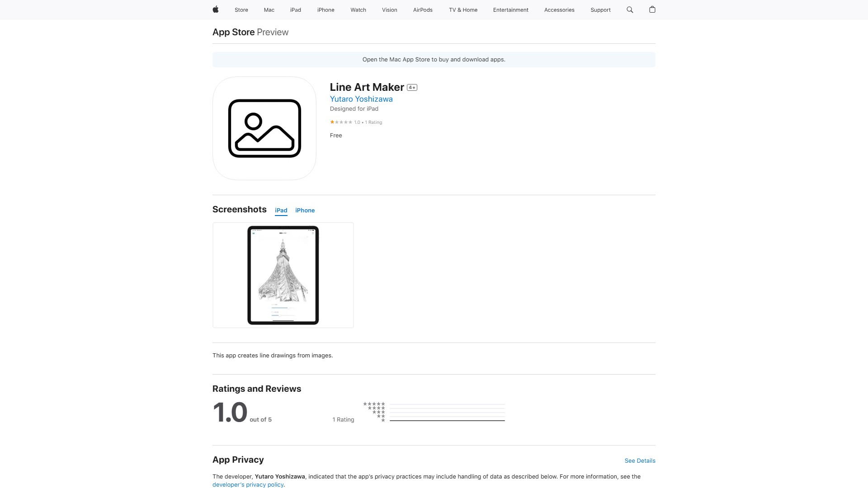Click the Apple logo
The image size is (868, 488).
[215, 9]
